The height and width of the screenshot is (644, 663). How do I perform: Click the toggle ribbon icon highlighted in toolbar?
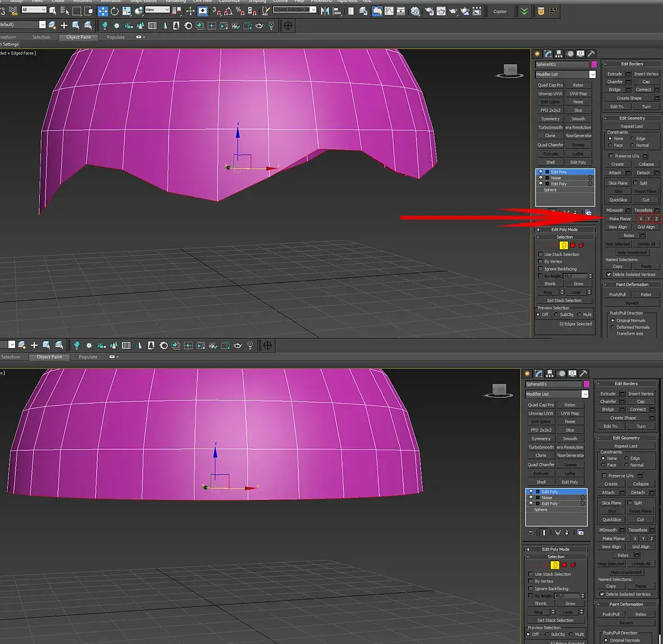[x=377, y=11]
